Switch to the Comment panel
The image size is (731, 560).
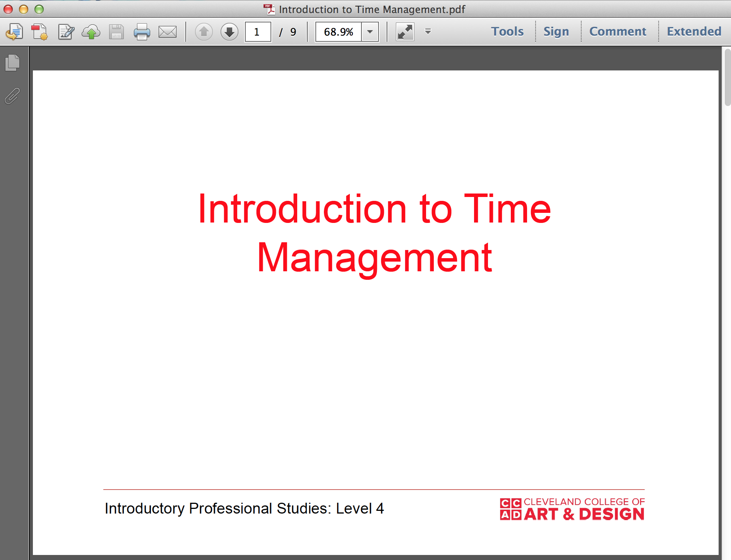tap(618, 31)
